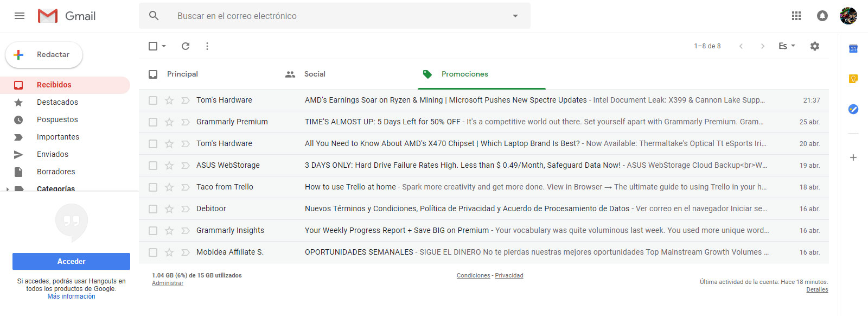Star the ASUS WebStorage email
868x316 pixels.
click(x=169, y=166)
